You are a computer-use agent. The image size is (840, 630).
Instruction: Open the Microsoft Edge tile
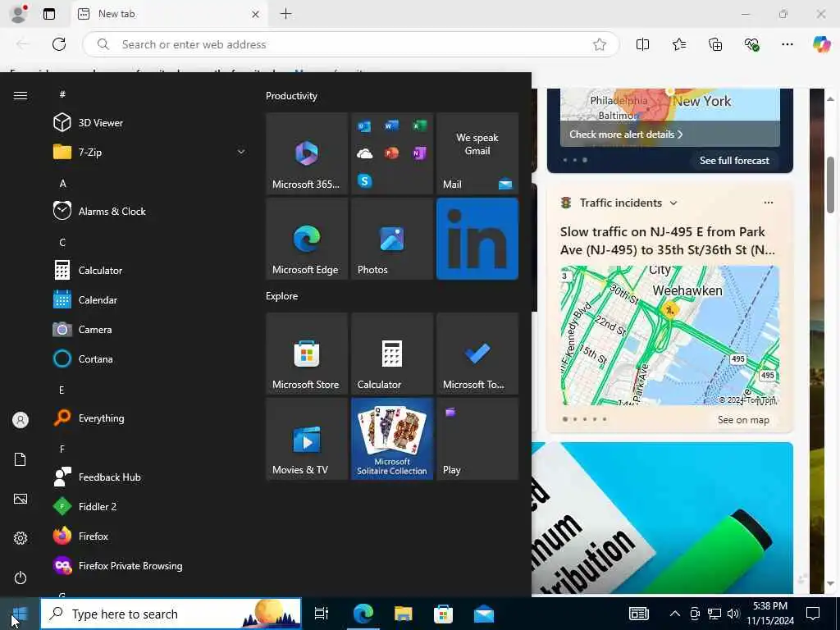[307, 239]
